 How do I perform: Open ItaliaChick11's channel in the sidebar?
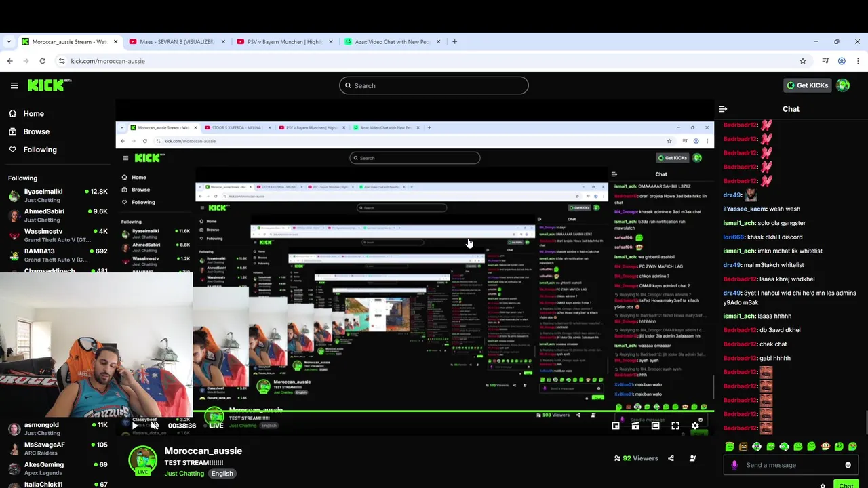point(58,485)
